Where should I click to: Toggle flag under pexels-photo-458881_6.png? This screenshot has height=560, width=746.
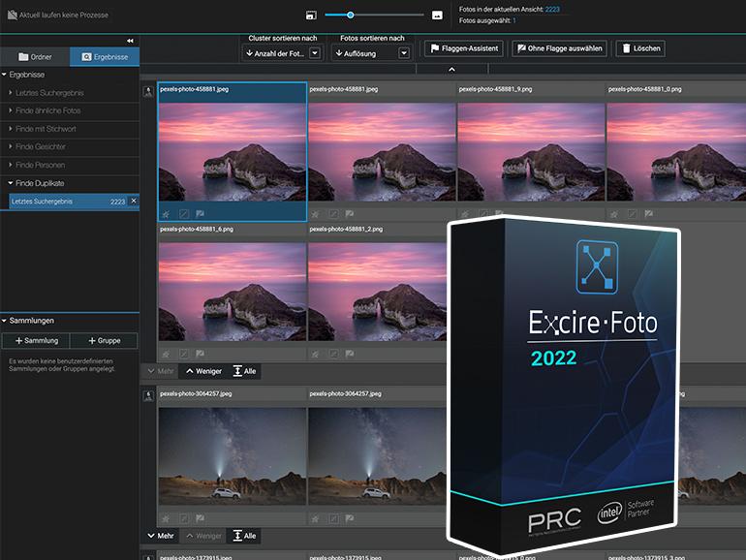coord(201,354)
